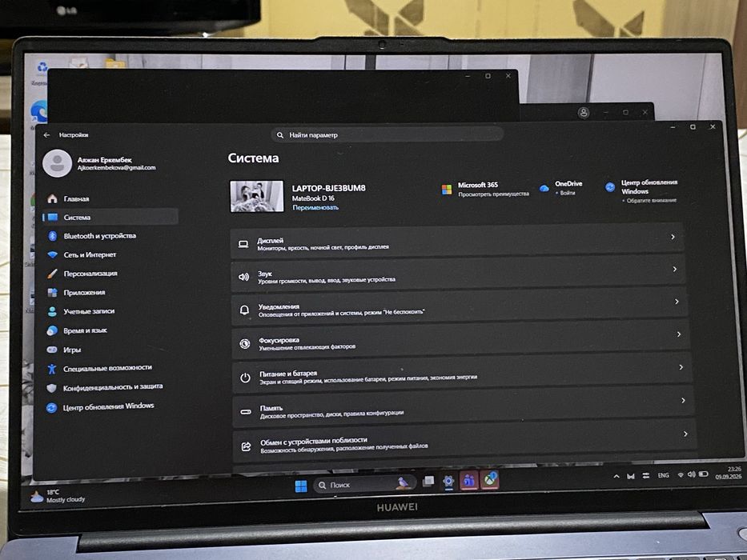Screen dimensions: 747x560
Task: Click the desktop wallpaper thumbnail image
Action: [x=257, y=196]
